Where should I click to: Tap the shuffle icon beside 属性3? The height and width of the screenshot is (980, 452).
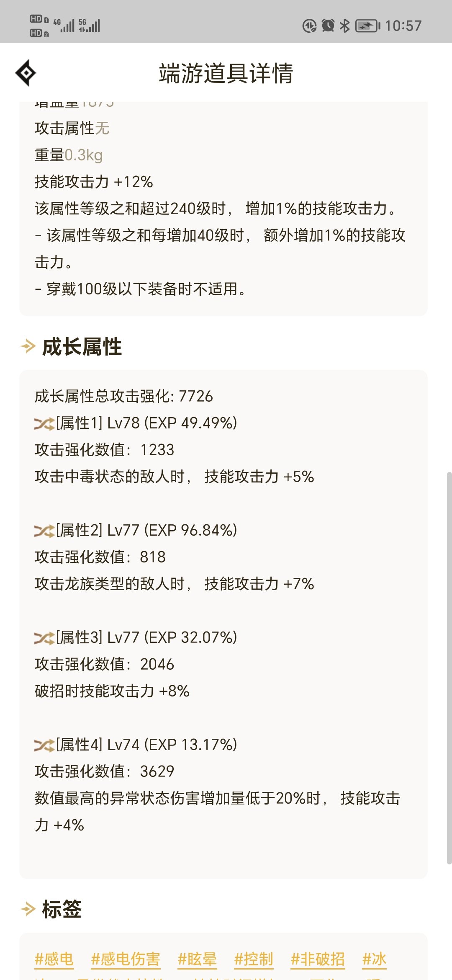44,638
